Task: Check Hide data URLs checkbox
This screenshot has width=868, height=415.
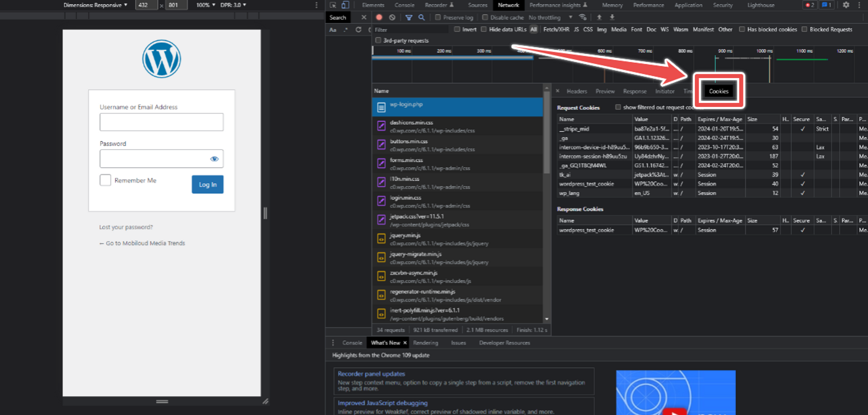Action: (x=483, y=29)
